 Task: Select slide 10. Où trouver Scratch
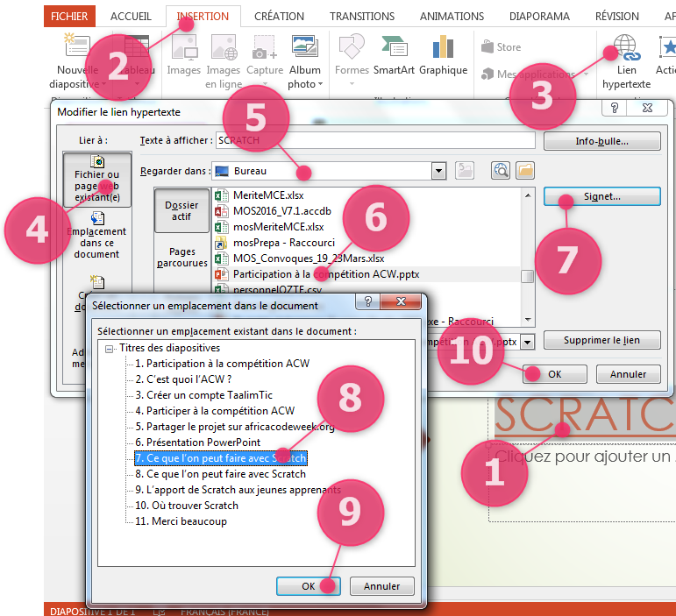pos(186,506)
